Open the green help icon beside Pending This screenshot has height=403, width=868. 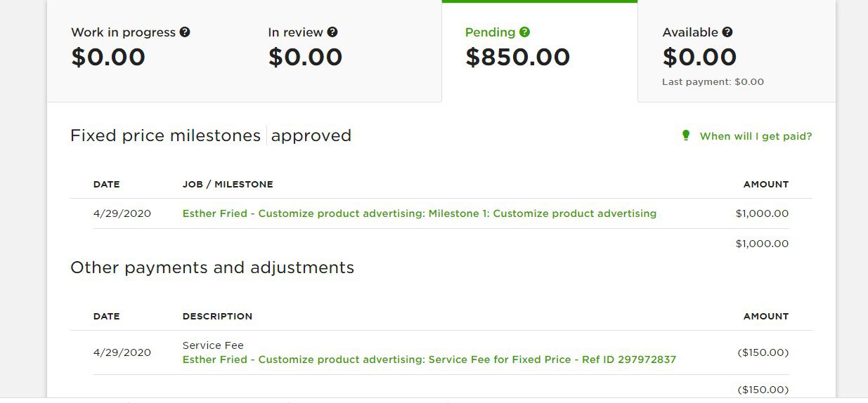[524, 32]
